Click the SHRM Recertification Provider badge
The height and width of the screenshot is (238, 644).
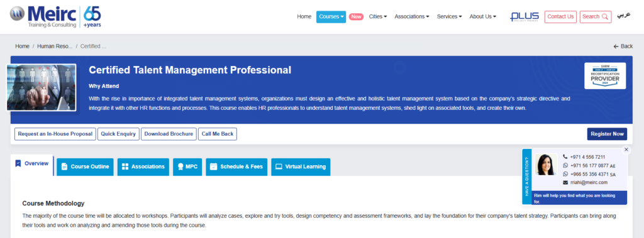tap(605, 76)
